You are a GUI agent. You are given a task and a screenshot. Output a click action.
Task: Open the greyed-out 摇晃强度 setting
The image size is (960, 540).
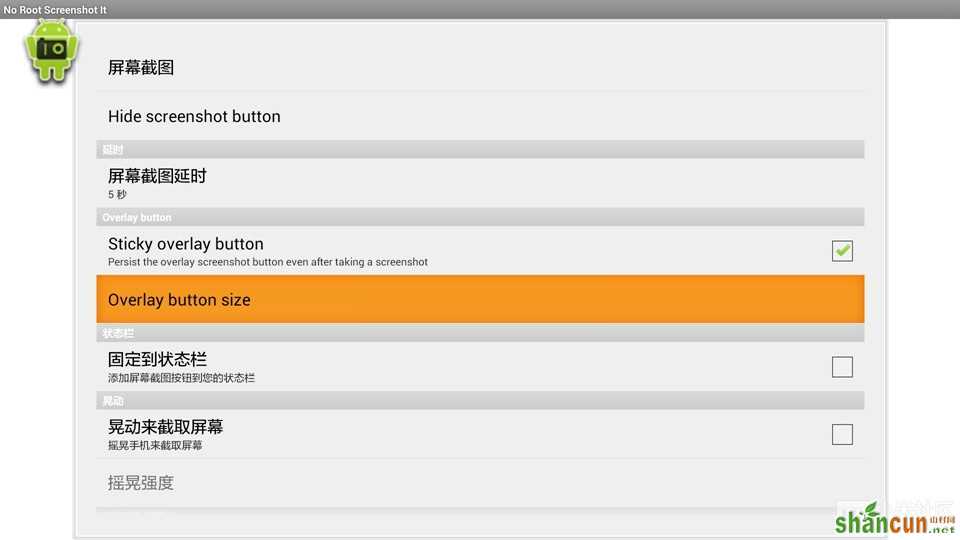[480, 483]
